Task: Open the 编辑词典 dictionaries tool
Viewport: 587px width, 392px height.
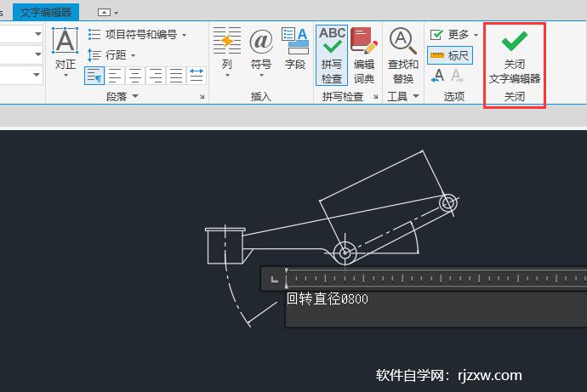Action: [x=364, y=55]
